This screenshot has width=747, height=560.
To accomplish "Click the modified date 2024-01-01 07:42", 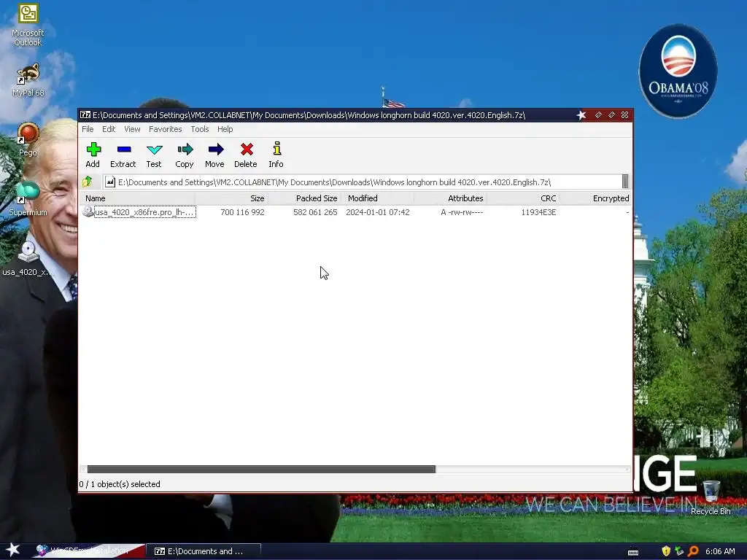I will coord(378,212).
